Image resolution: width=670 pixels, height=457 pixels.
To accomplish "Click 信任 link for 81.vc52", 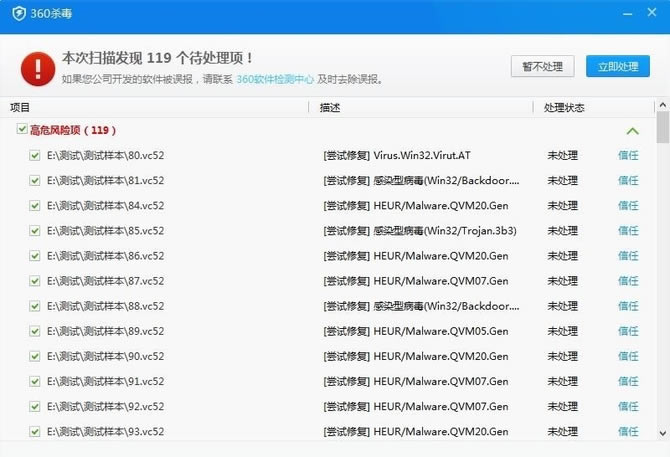I will click(x=628, y=181).
